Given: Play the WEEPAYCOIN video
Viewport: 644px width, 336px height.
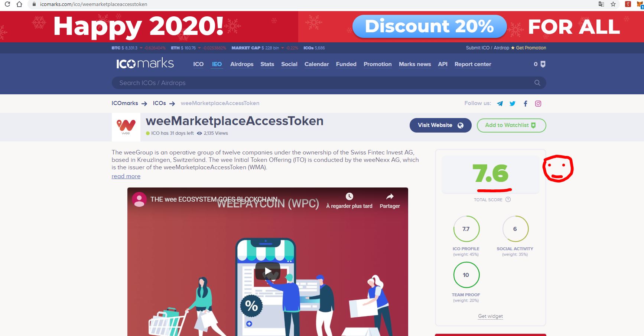Looking at the screenshot, I should click(267, 271).
